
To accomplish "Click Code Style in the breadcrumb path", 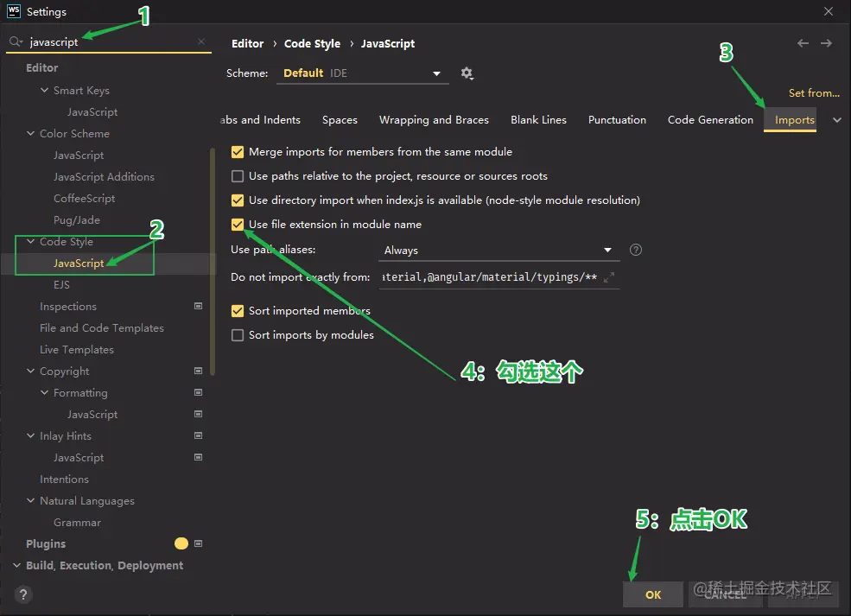I will pos(312,43).
